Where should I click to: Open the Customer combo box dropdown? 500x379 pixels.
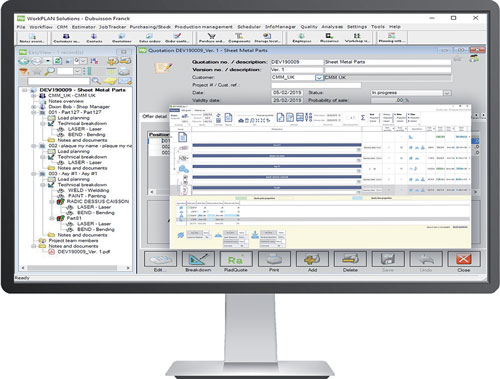319,78
